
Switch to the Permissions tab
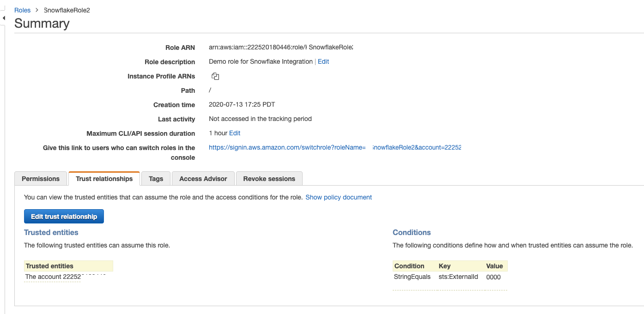point(41,179)
